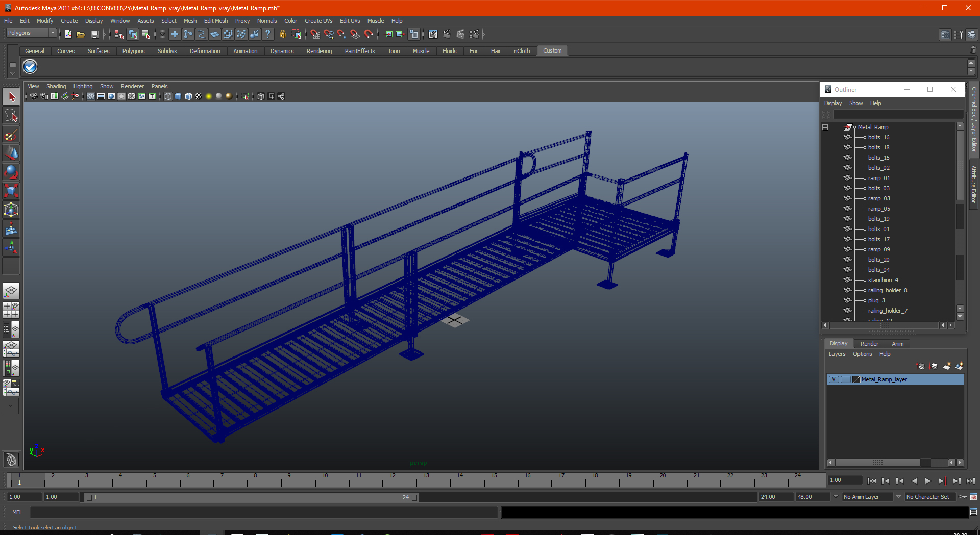Go to end of playback range
The width and height of the screenshot is (980, 535).
click(970, 481)
